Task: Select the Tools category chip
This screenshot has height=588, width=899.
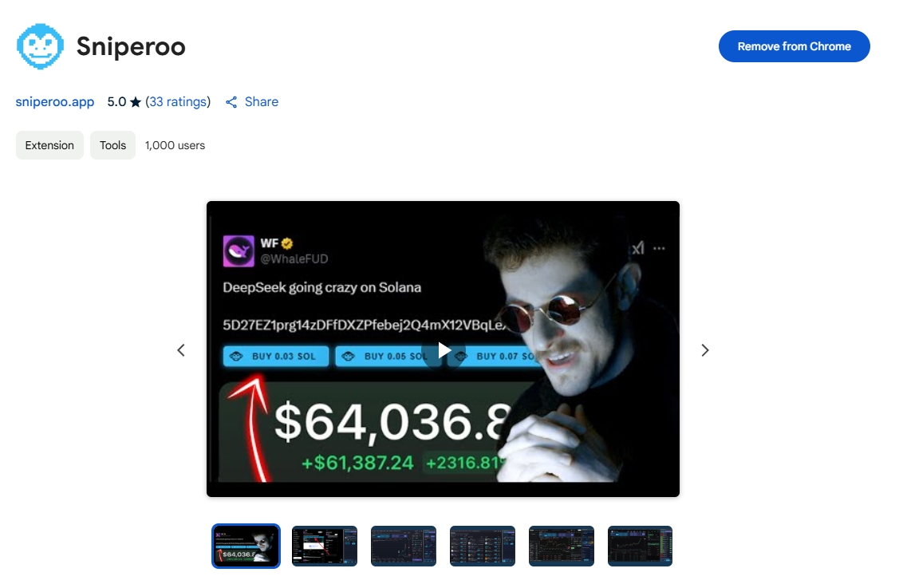Action: 112,145
